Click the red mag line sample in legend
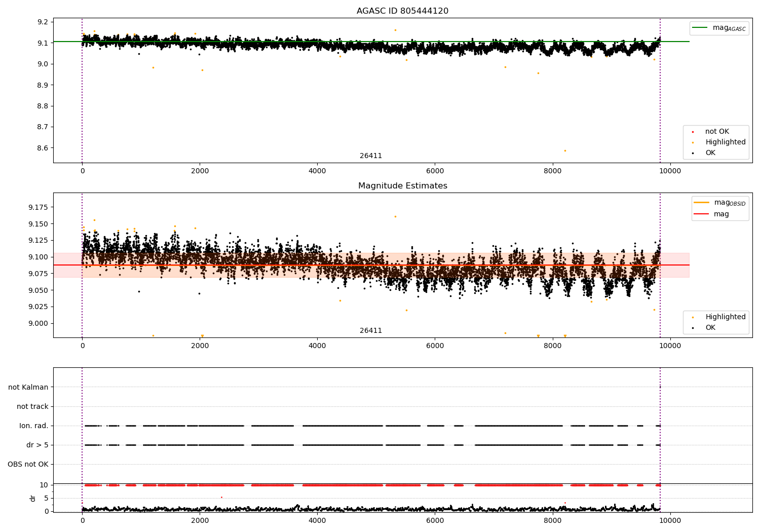760x532 pixels. (x=702, y=214)
